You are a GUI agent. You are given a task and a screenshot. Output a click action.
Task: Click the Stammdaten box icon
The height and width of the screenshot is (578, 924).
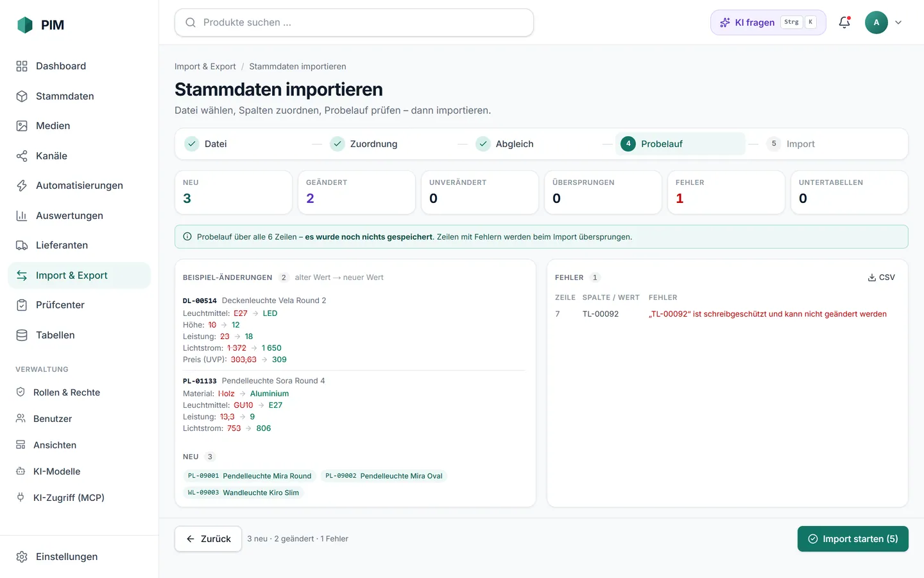click(x=22, y=96)
